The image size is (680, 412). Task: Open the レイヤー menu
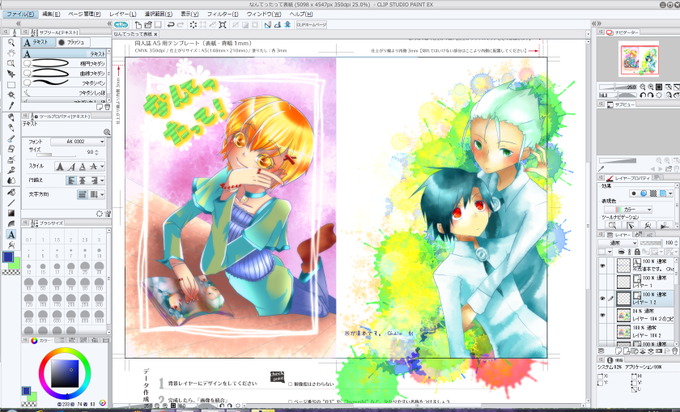(x=123, y=14)
